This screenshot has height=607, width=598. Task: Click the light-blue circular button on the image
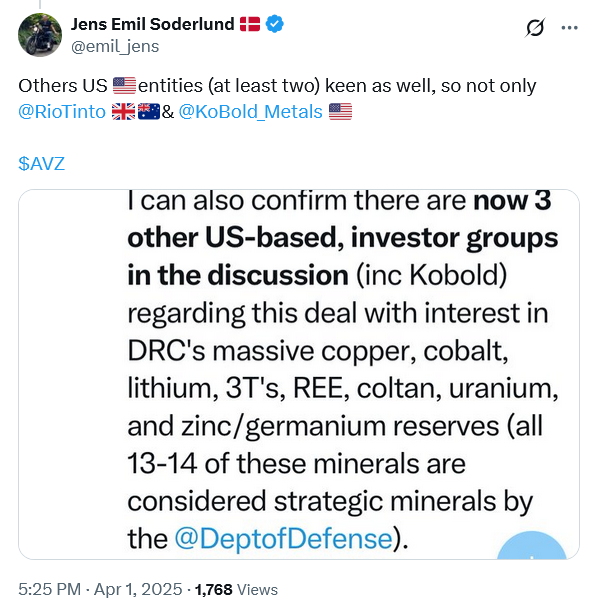click(x=532, y=546)
